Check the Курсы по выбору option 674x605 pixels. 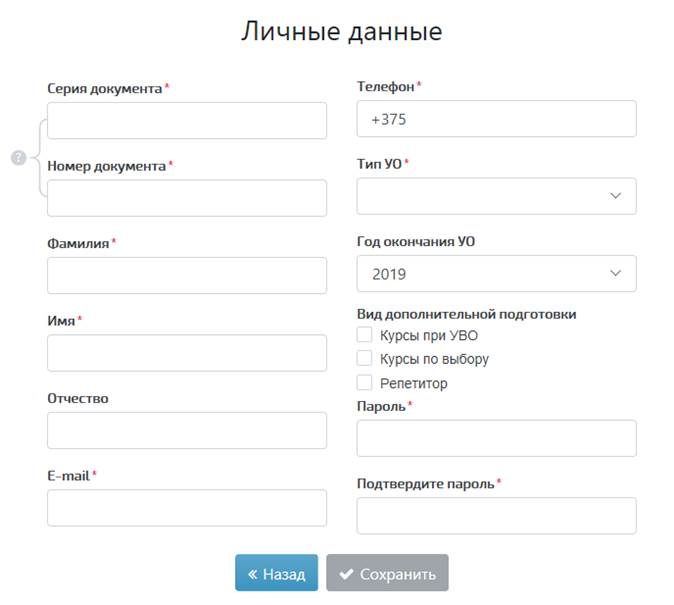click(364, 358)
